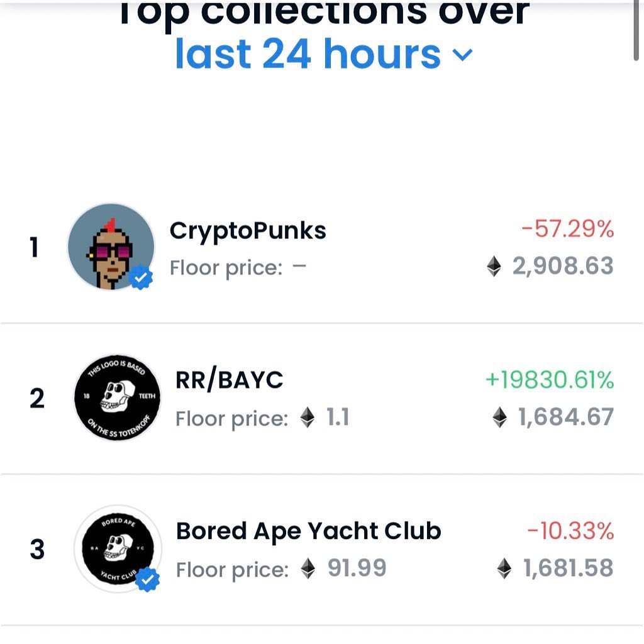
Task: Open the "last 24 hours" period selector
Action: (x=308, y=54)
